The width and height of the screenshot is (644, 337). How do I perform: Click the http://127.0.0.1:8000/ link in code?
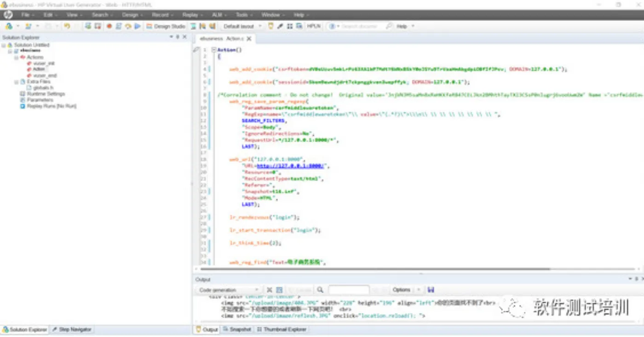click(x=291, y=166)
